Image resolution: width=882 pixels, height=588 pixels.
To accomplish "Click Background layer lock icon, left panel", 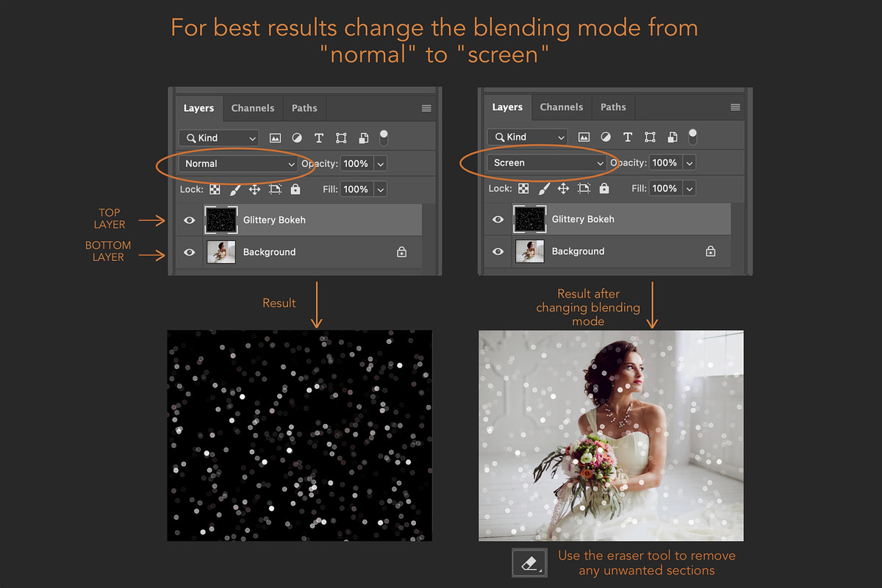I will [x=402, y=252].
